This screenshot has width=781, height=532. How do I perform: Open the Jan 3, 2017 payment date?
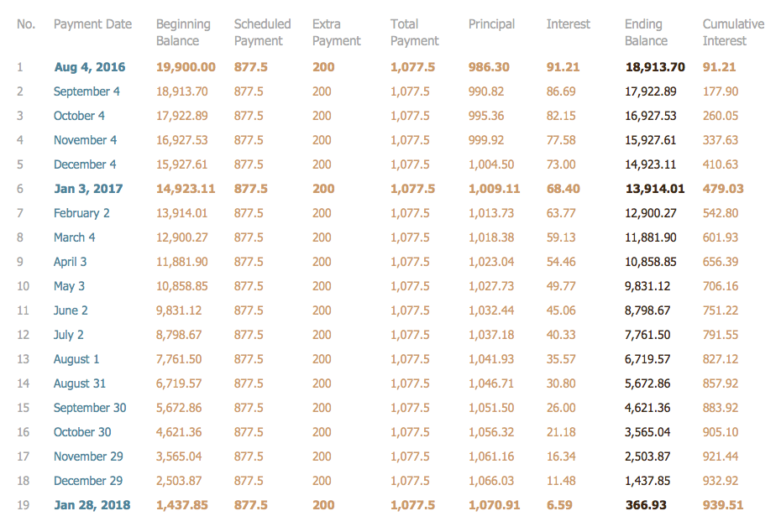(90, 189)
